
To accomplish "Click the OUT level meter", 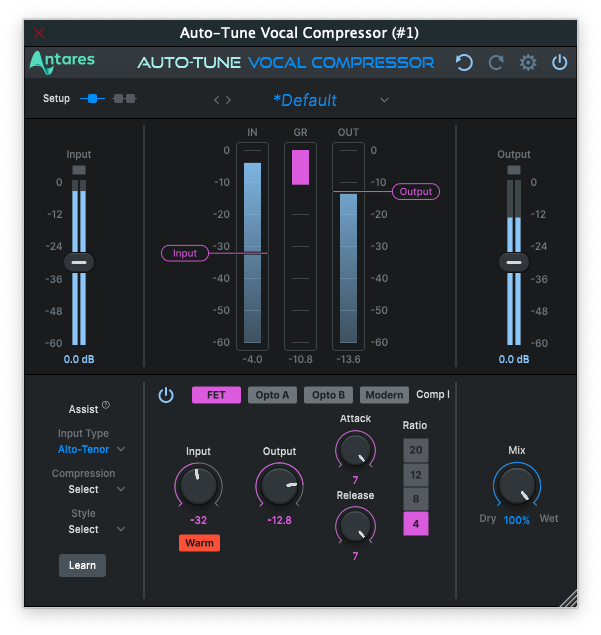I will pyautogui.click(x=348, y=246).
